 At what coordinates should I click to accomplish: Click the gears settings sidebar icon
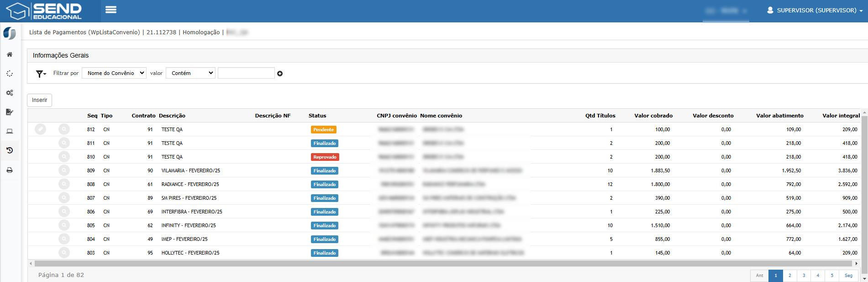point(9,93)
